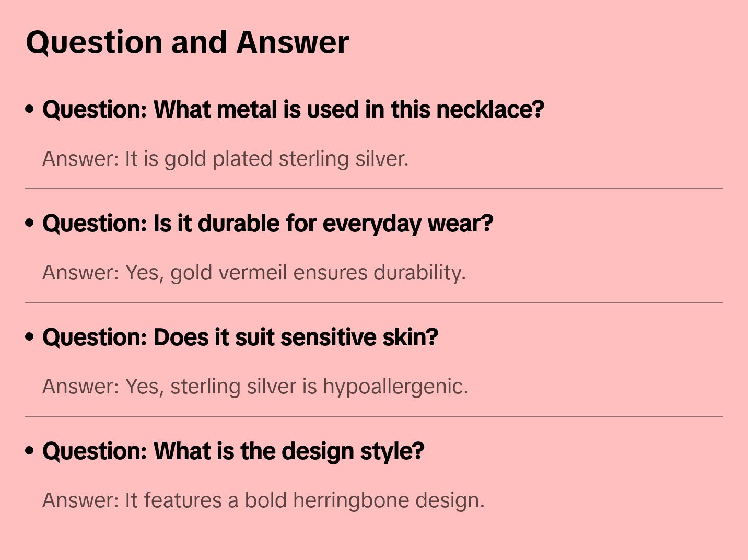Click the durable for everyday wear question
The image size is (748, 560).
pos(267,224)
